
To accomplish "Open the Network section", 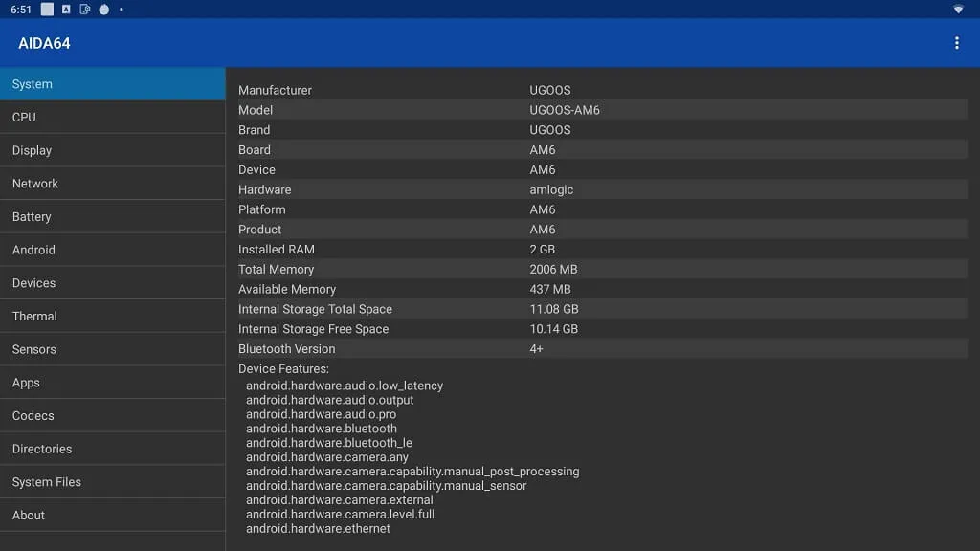I will tap(112, 184).
